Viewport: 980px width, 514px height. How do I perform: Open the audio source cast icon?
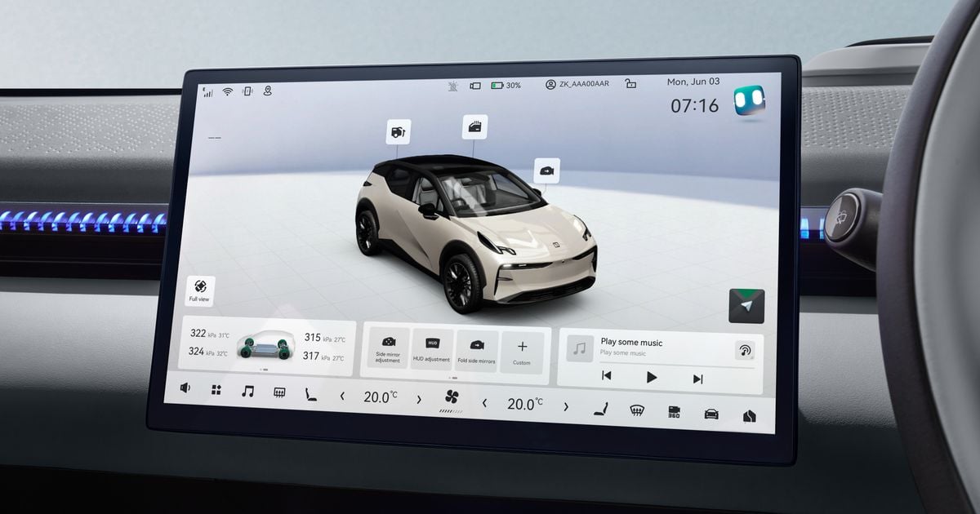[x=744, y=351]
